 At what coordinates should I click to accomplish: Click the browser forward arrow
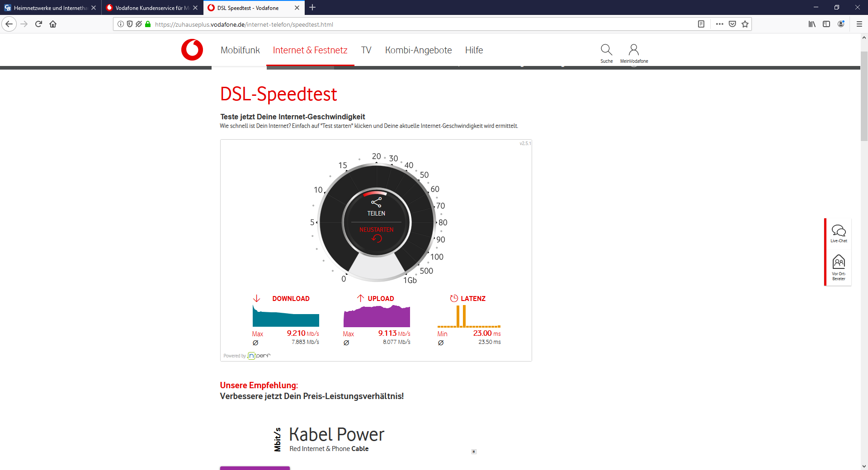[x=24, y=24]
